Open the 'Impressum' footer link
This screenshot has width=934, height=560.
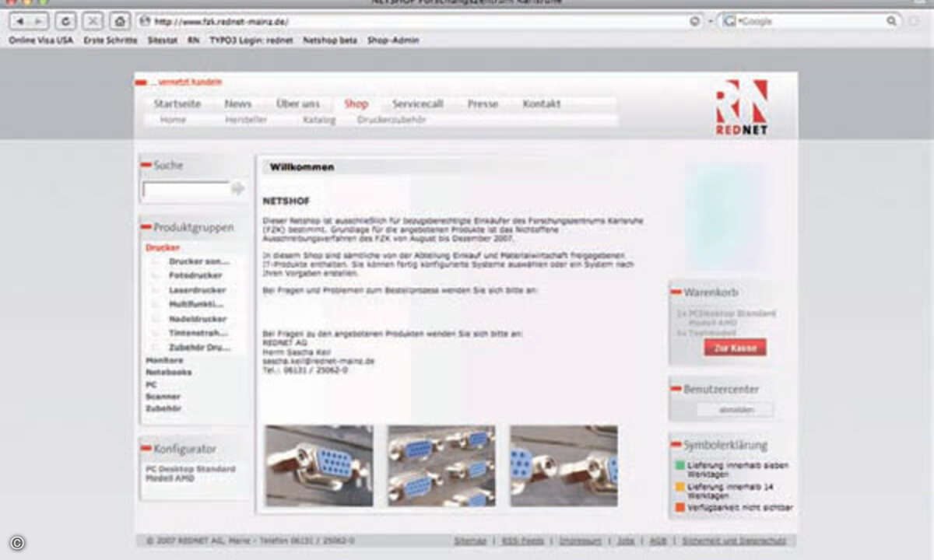pos(580,541)
